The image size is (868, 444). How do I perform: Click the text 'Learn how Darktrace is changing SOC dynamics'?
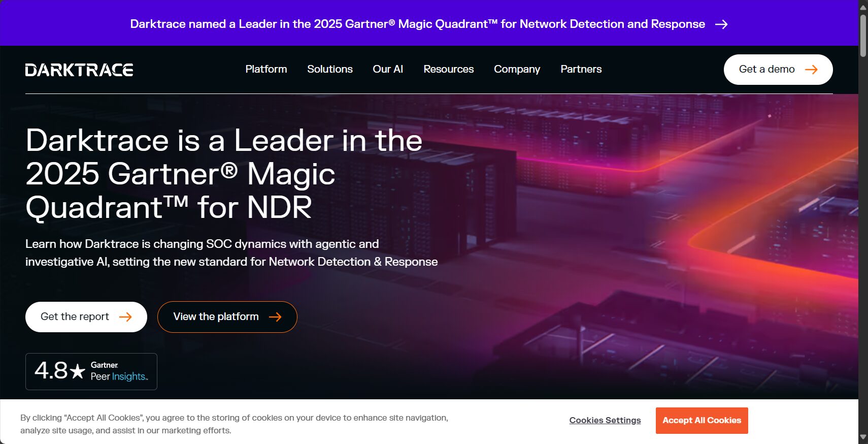pos(156,244)
